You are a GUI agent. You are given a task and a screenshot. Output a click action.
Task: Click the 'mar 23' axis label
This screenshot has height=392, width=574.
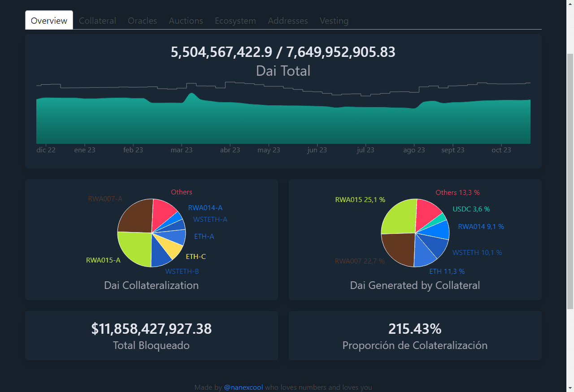(182, 150)
